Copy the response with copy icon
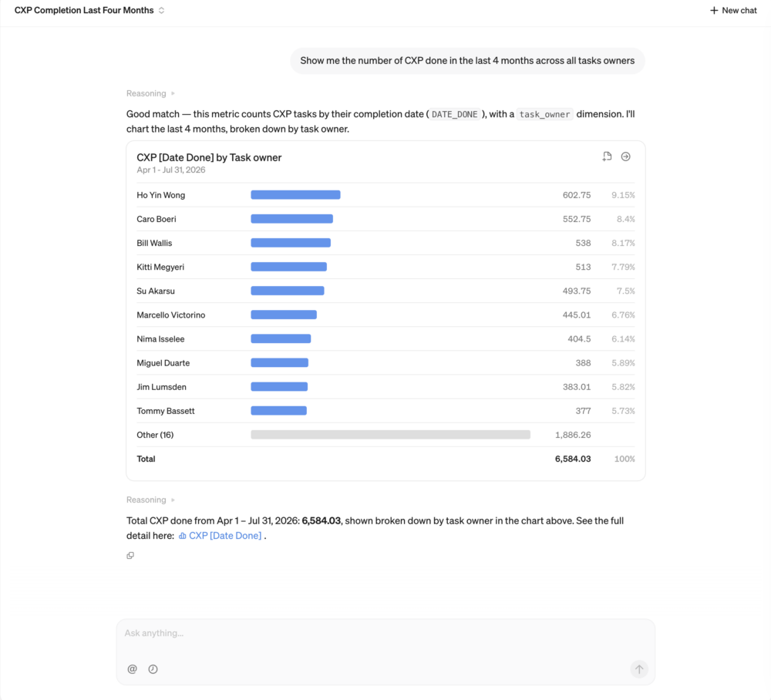 (x=130, y=556)
